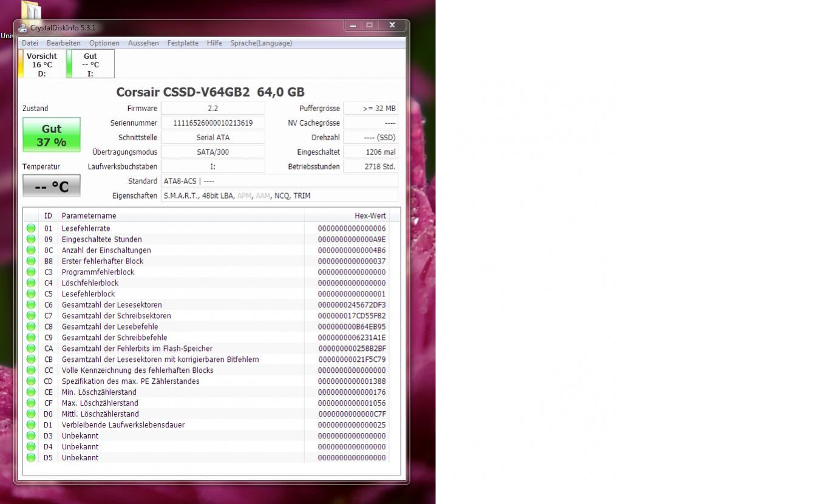This screenshot has height=504, width=813.
Task: Click status icon for D4 Unbekannt row
Action: [x=31, y=447]
